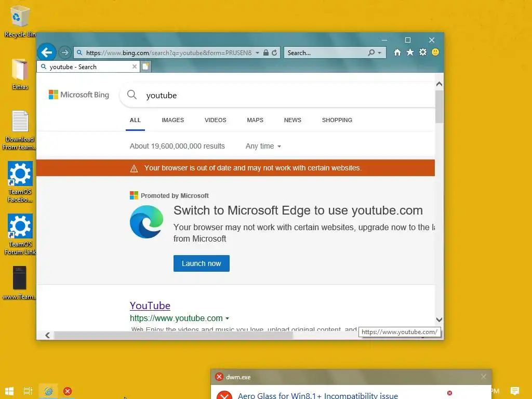
Task: Open the Home page icon
Action: [x=397, y=52]
